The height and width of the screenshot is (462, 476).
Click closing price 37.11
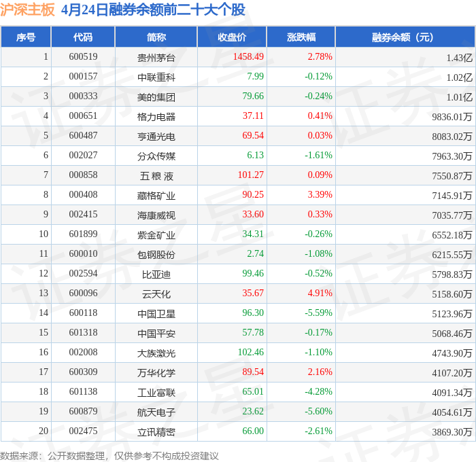click(253, 115)
